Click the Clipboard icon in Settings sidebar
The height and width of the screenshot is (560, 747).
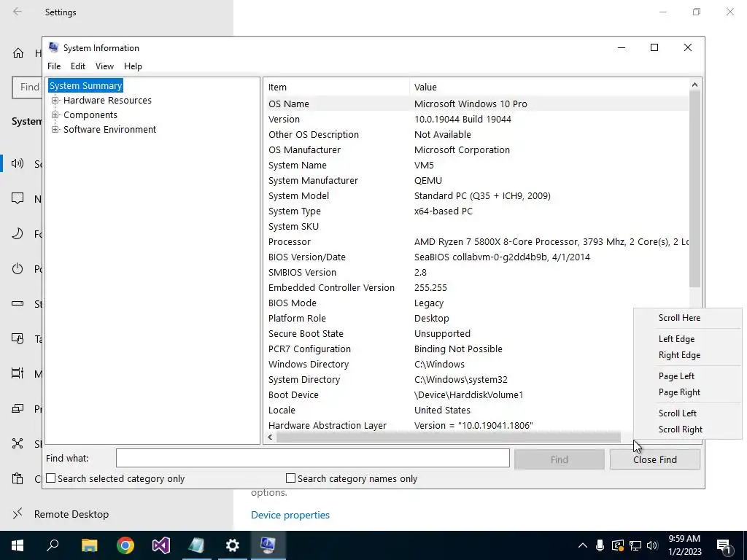coord(18,478)
